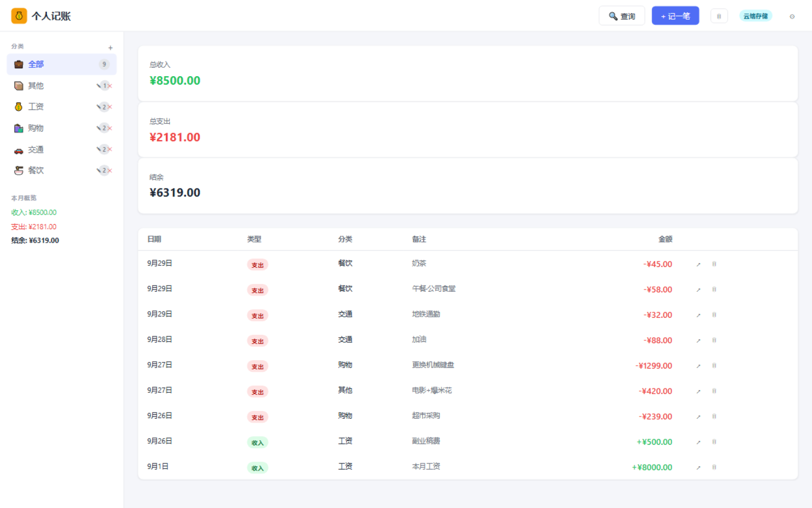Delete the 交通 category with red X
812x508 pixels.
pyautogui.click(x=110, y=149)
